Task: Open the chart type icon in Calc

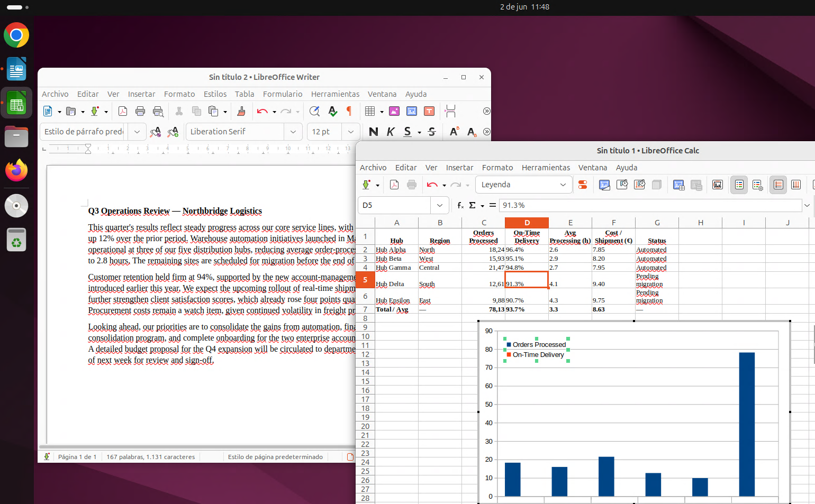Action: tap(604, 185)
